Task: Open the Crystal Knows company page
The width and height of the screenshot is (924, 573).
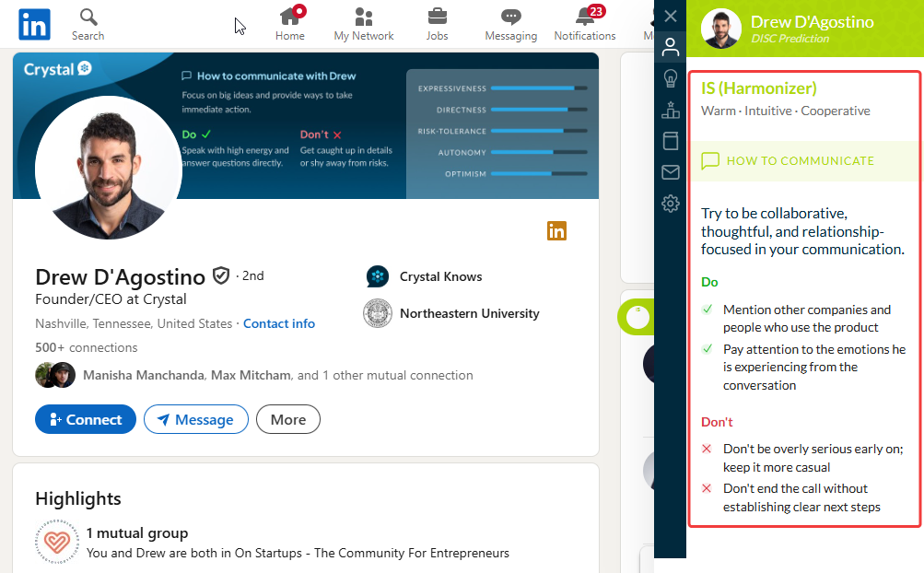Action: [440, 276]
